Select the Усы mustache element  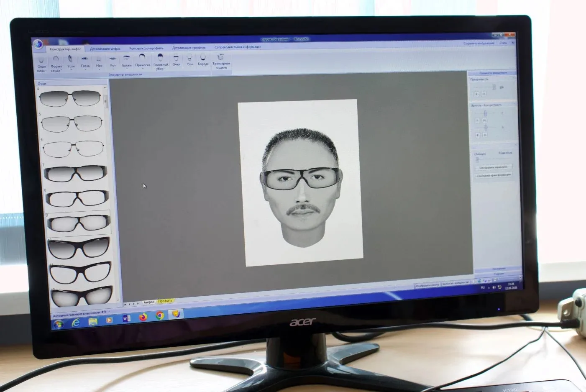coord(189,60)
